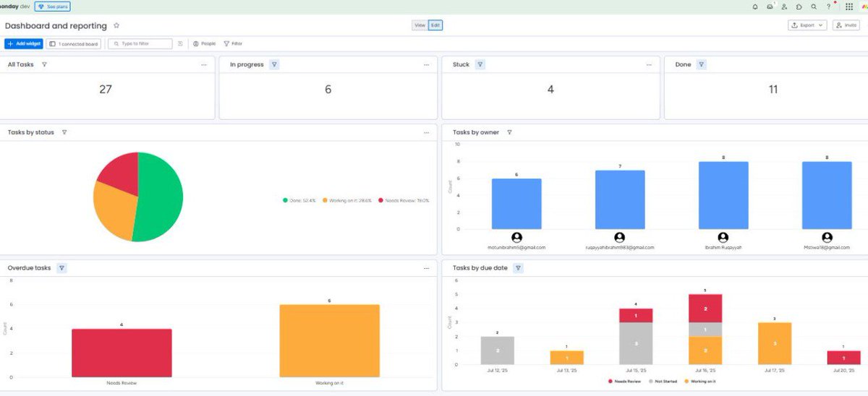Click the In progress widget filter icon
Viewport: 868px width, 396px height.
[x=274, y=64]
